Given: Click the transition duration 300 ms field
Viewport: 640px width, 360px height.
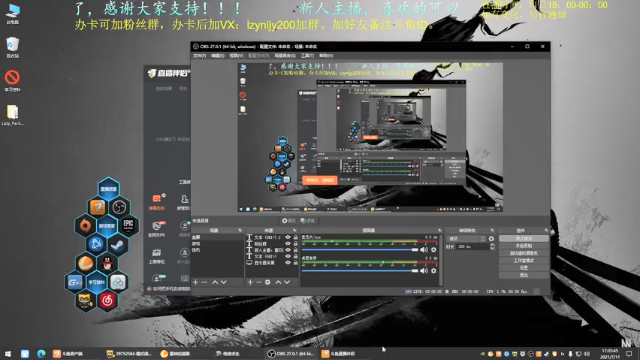Looking at the screenshot, I should (x=472, y=247).
